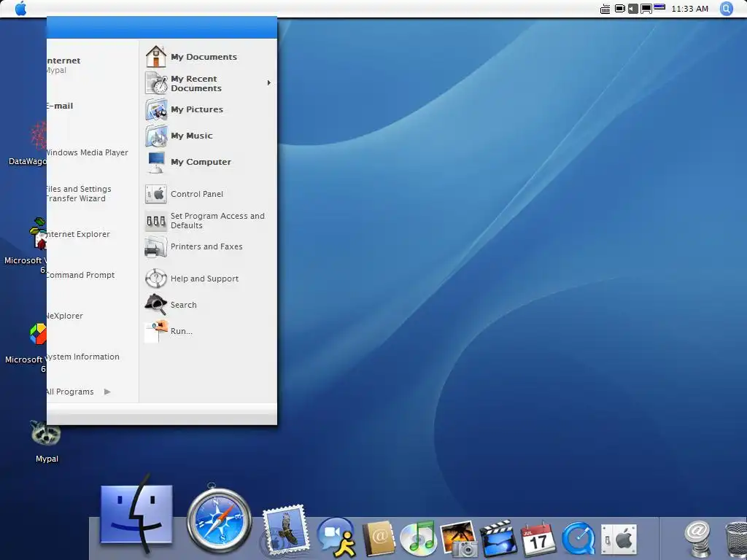Open Control Panel icon
The height and width of the screenshot is (560, 747).
156,194
